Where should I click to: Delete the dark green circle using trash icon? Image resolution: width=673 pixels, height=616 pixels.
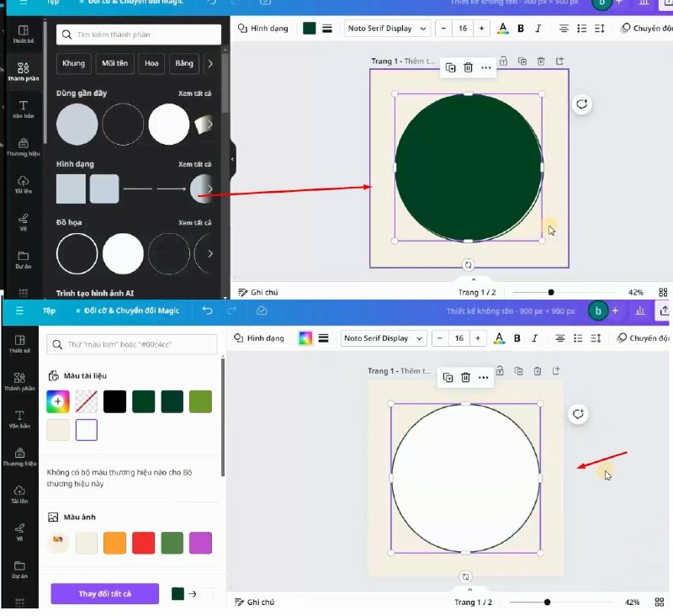pyautogui.click(x=468, y=67)
